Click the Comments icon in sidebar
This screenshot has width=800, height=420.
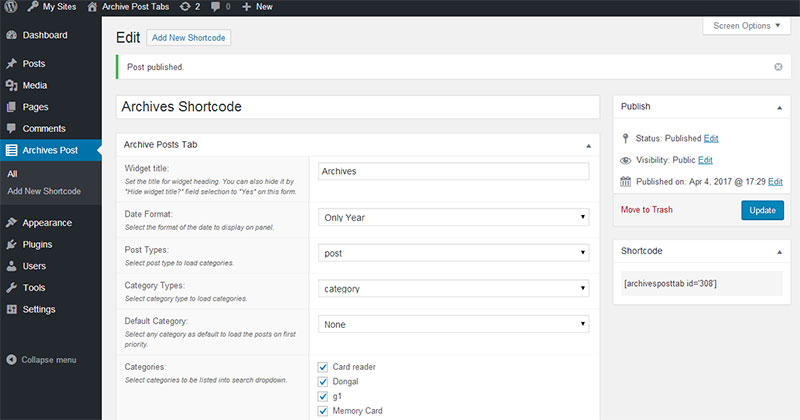pyautogui.click(x=11, y=129)
